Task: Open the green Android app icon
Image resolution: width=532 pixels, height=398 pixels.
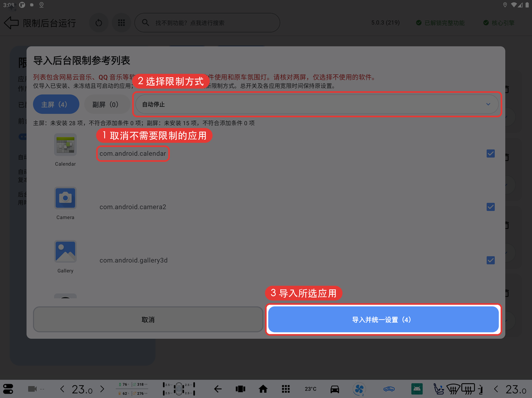Action: point(417,389)
